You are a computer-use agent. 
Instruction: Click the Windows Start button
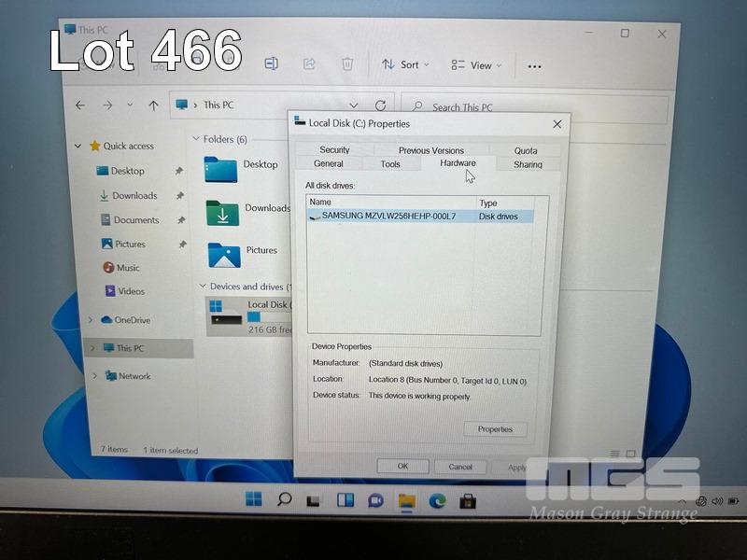point(254,499)
